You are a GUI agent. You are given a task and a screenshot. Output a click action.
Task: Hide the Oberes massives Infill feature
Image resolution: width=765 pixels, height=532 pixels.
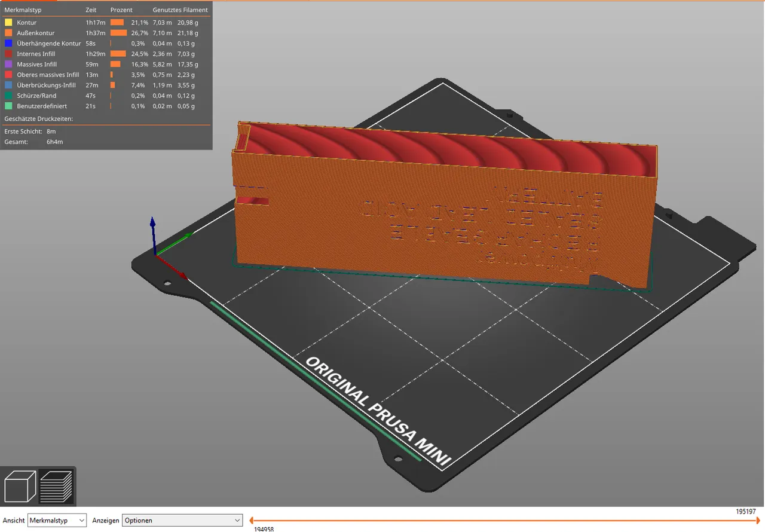[x=48, y=75]
